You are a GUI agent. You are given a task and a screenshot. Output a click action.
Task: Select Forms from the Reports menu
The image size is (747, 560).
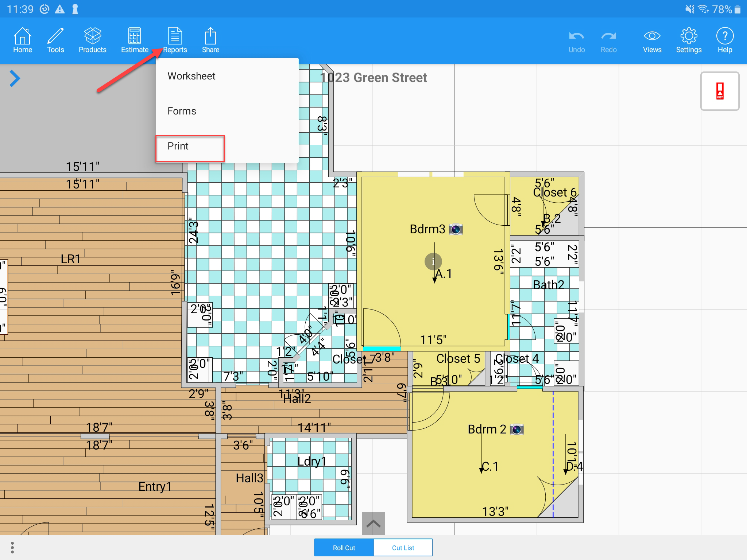click(x=182, y=111)
